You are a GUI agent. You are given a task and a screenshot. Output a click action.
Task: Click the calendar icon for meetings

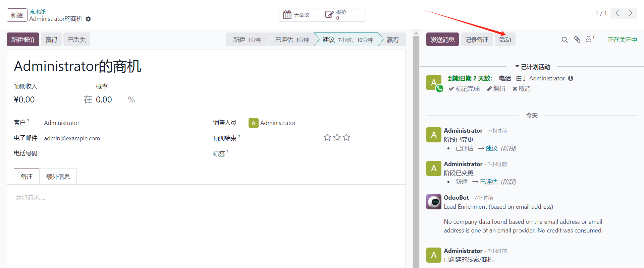(287, 15)
